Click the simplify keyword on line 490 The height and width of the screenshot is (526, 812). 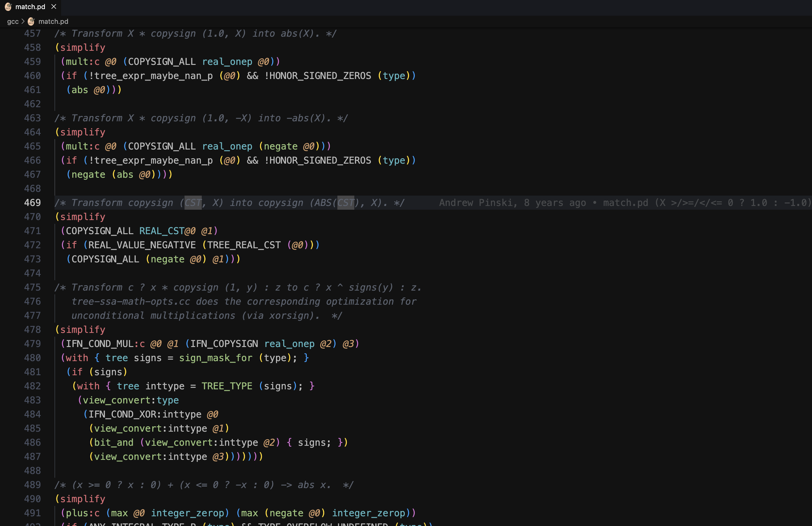pyautogui.click(x=83, y=499)
